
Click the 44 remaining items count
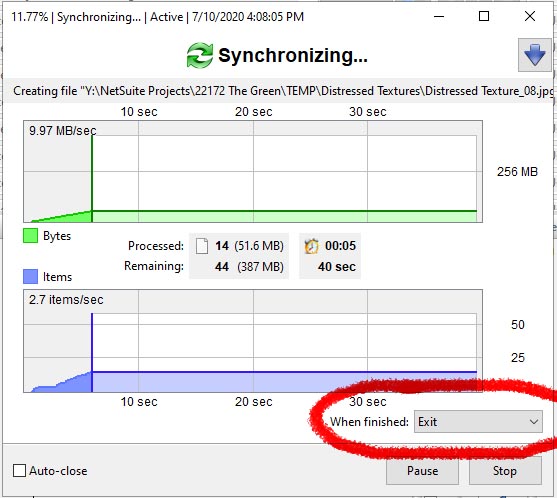(222, 266)
